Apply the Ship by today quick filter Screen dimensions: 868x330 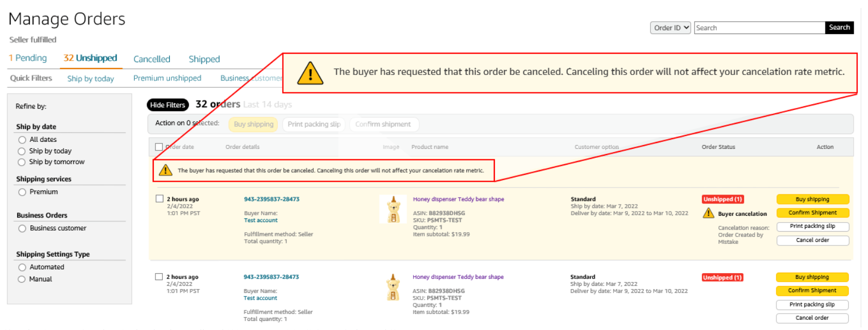coord(90,79)
